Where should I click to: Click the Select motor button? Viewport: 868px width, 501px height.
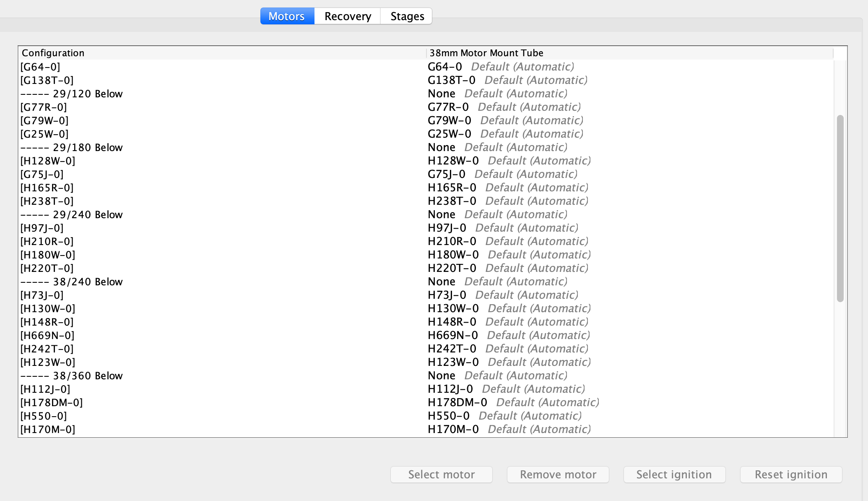[441, 474]
